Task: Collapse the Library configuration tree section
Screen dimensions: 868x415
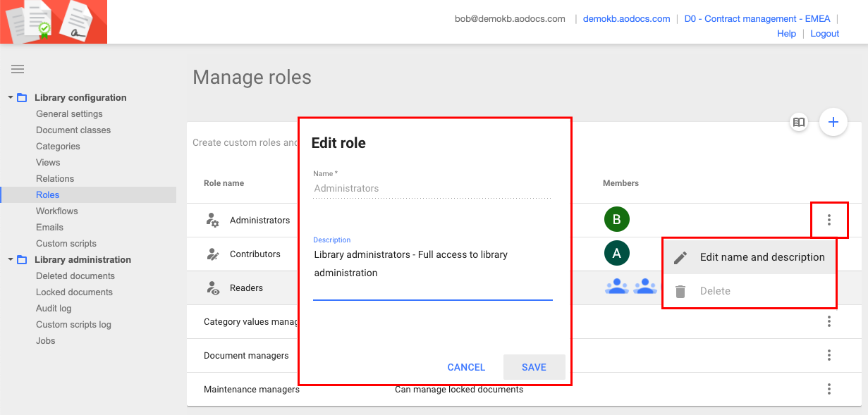Action: click(x=11, y=98)
